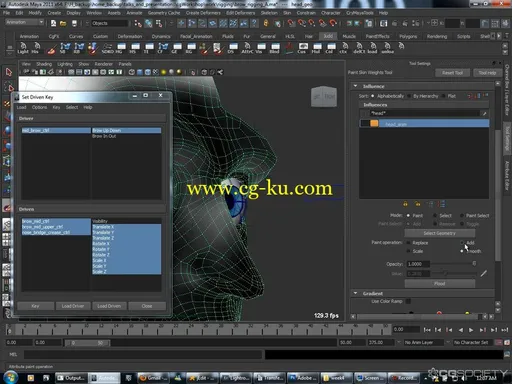Screen dimensions: 512x384
Task: Click the unlse shelf script icon
Action: tap(387, 48)
